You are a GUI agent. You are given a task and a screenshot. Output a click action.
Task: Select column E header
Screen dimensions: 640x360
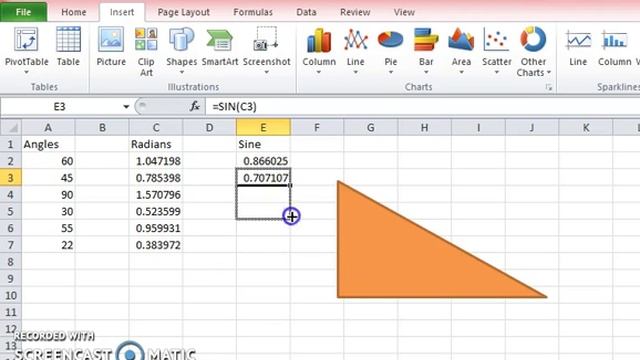(263, 128)
